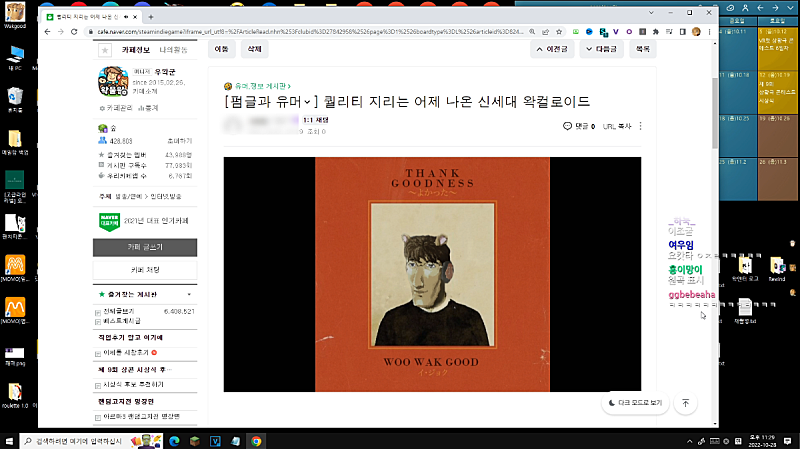This screenshot has width=800, height=449.
Task: Open the Chrome extensions puzzle icon
Action: (x=656, y=32)
